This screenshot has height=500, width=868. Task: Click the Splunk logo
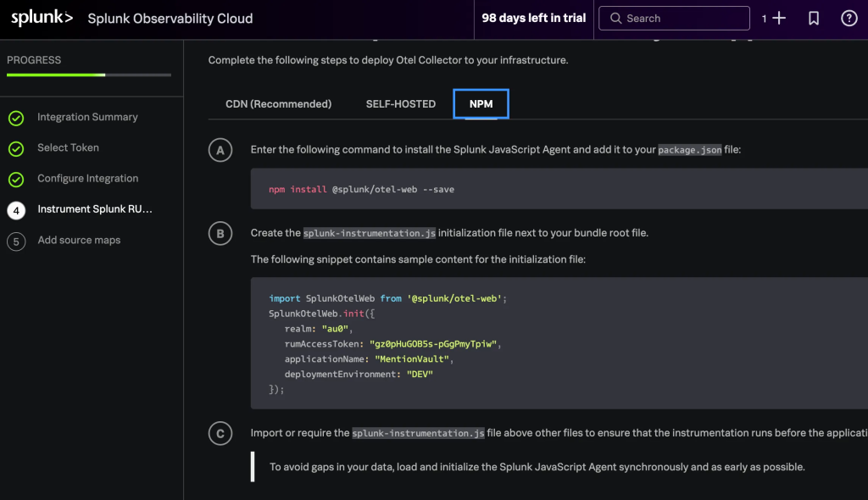(x=42, y=18)
